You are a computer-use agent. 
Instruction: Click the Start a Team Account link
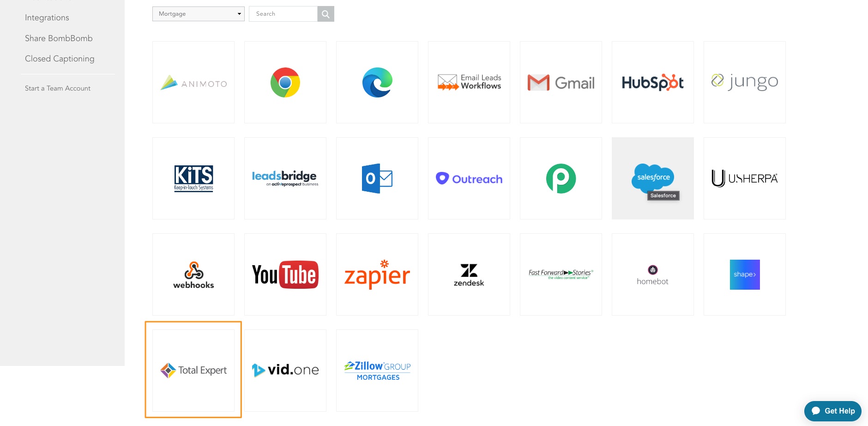pos(58,88)
